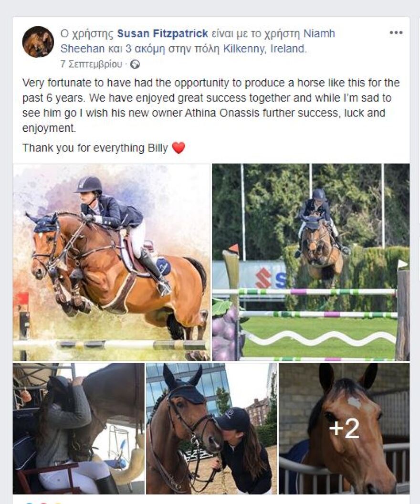
Task: Click Susan Fitzpatrick's profile avatar
Action: coord(38,42)
